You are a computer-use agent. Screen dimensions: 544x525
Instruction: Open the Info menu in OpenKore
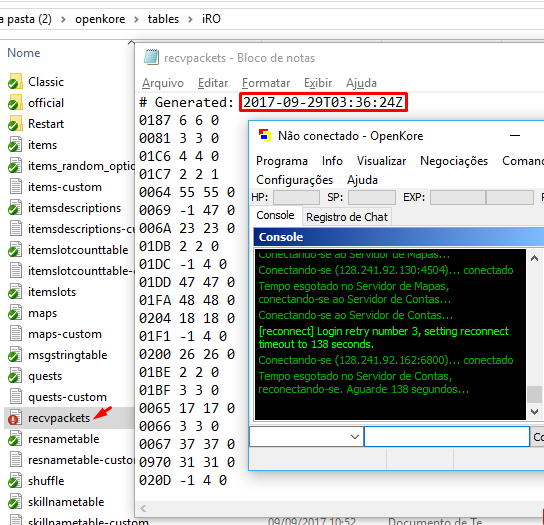[332, 161]
